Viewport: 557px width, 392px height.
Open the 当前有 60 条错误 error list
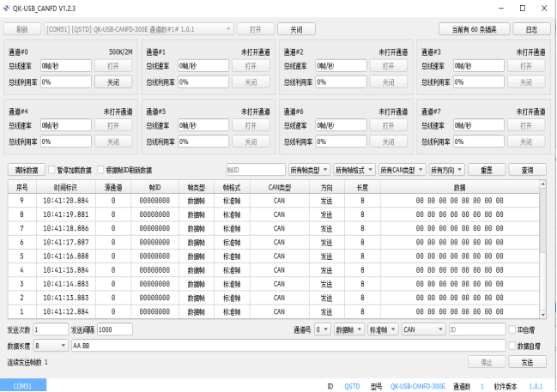tap(475, 29)
